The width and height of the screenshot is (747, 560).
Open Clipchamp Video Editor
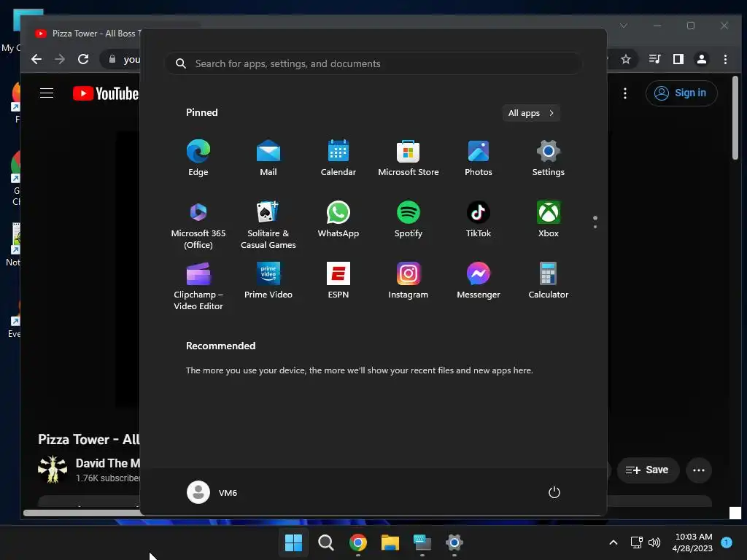(198, 286)
